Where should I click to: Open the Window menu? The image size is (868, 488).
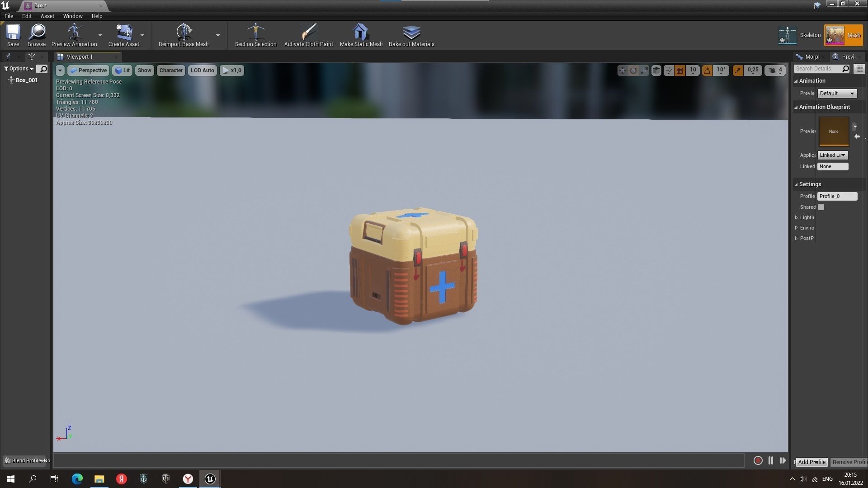click(73, 16)
